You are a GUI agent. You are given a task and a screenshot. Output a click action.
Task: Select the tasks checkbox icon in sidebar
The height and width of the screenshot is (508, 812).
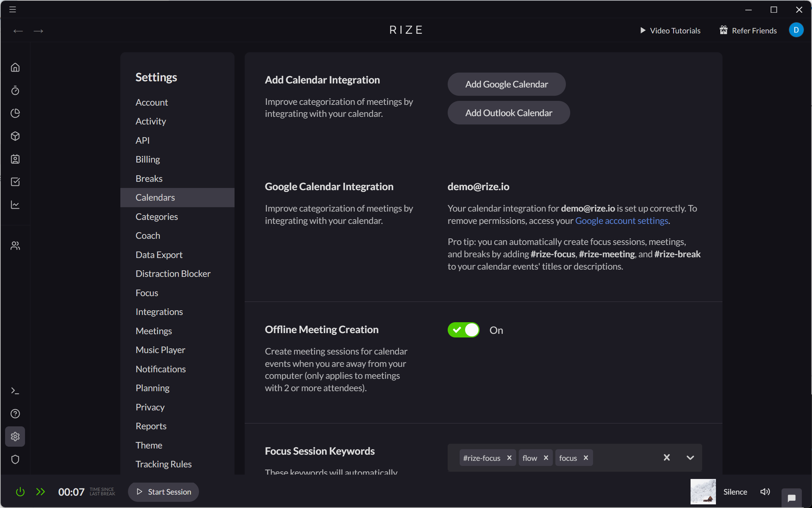[x=15, y=182]
